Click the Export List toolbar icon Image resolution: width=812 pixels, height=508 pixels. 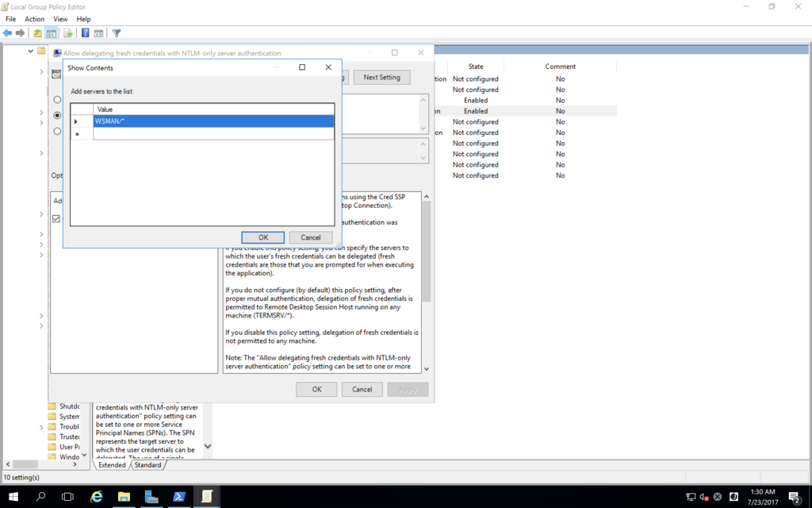tap(68, 33)
